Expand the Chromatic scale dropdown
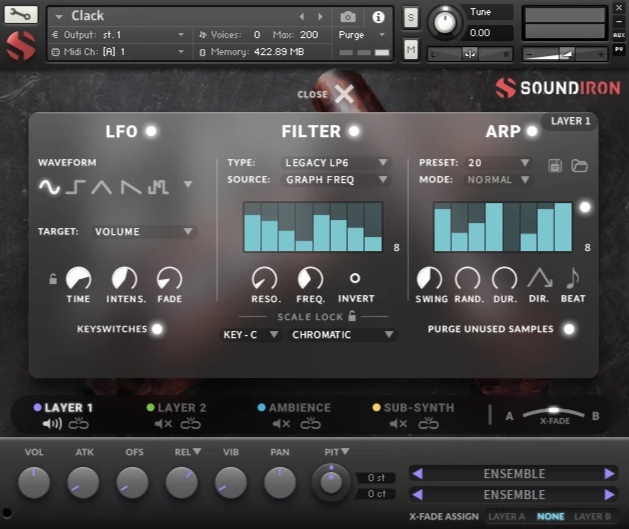This screenshot has height=529, width=629. (x=342, y=335)
